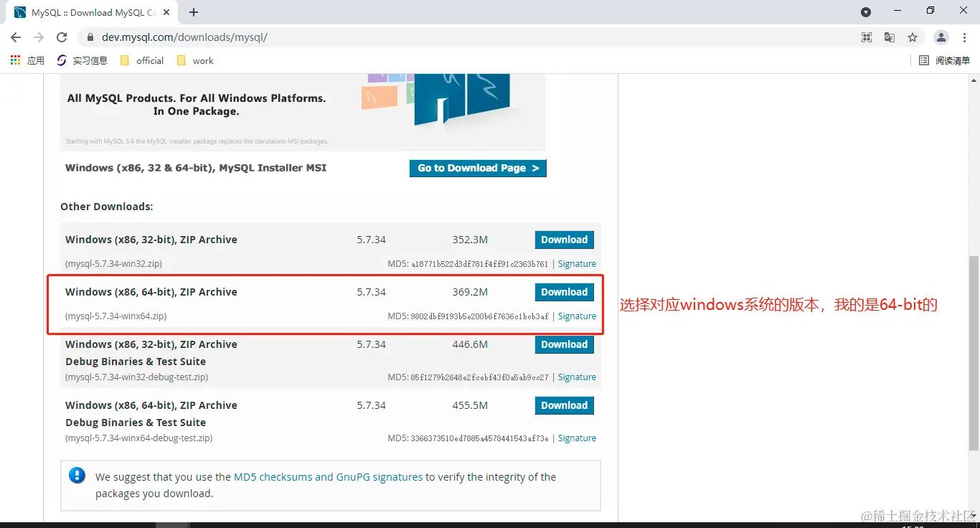Click the MD5 hash 9802dbf9193b5e200b6f7636c1bcb3af

[479, 316]
